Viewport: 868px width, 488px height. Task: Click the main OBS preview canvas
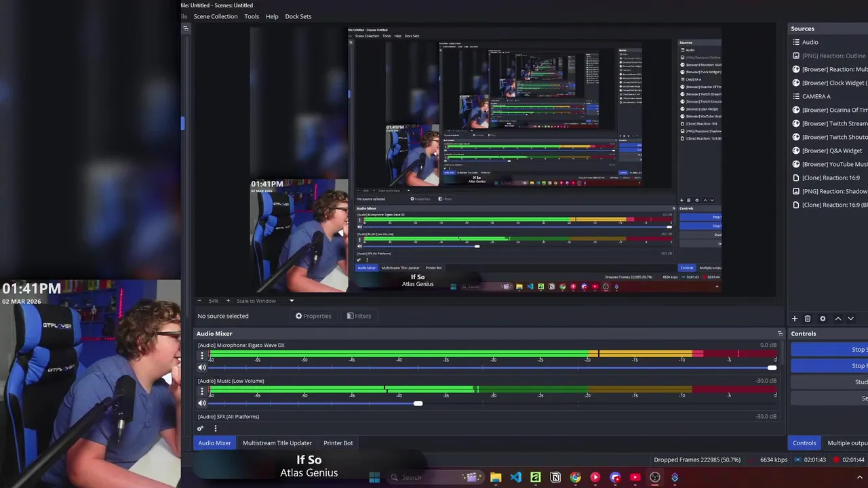486,161
